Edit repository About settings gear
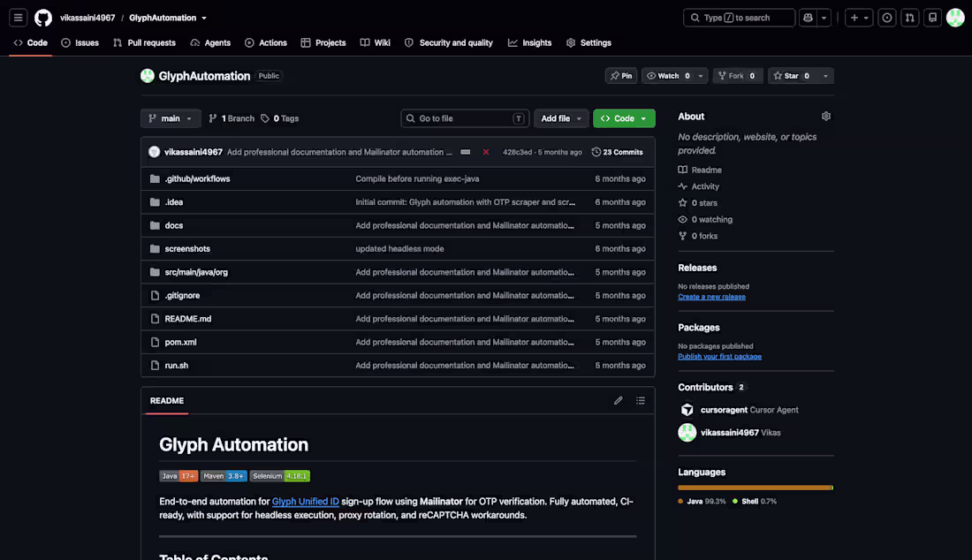Viewport: 972px width, 560px height. tap(825, 117)
